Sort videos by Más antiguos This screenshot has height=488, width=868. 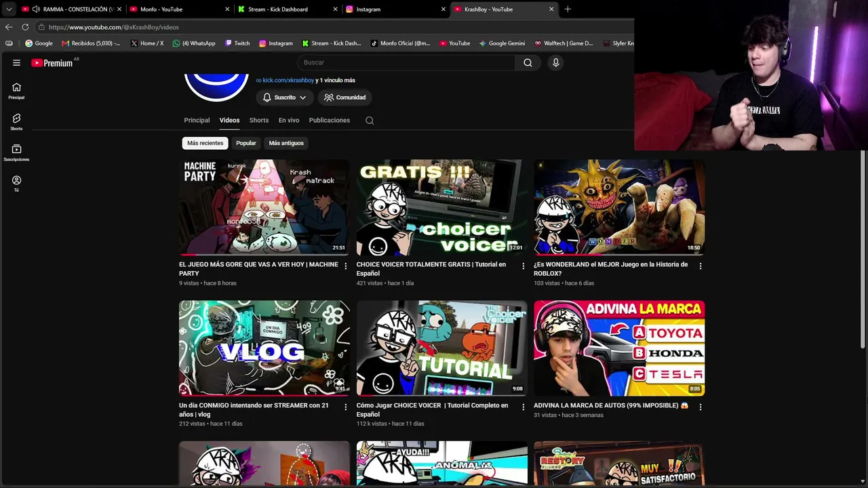click(286, 143)
